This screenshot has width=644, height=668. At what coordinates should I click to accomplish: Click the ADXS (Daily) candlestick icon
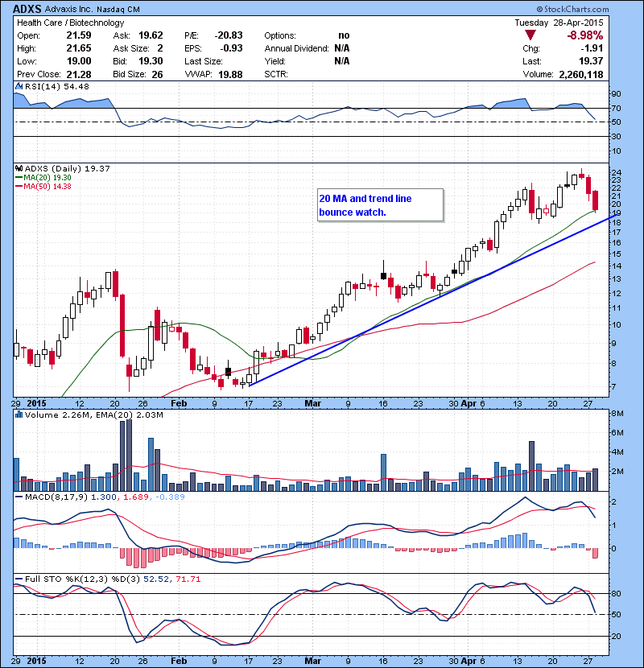pyautogui.click(x=19, y=168)
